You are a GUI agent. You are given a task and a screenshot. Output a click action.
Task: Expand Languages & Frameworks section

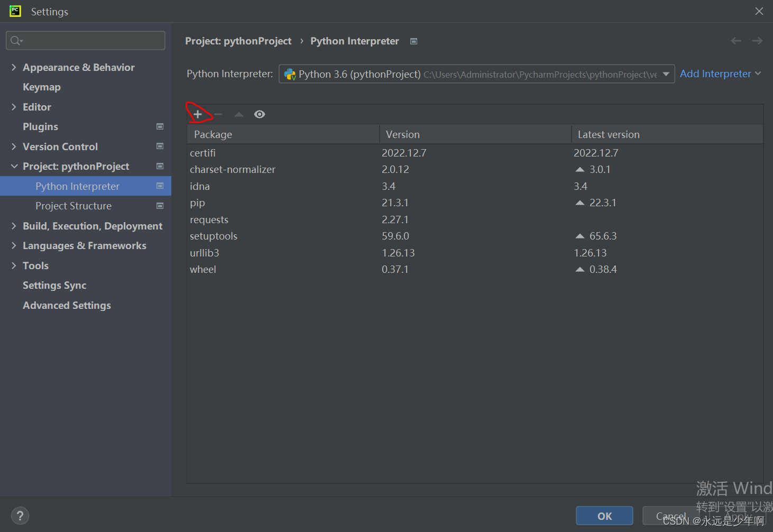[x=14, y=245]
